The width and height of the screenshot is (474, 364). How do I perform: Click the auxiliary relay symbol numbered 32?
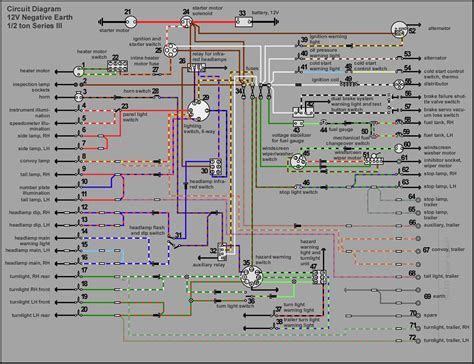[x=223, y=252]
